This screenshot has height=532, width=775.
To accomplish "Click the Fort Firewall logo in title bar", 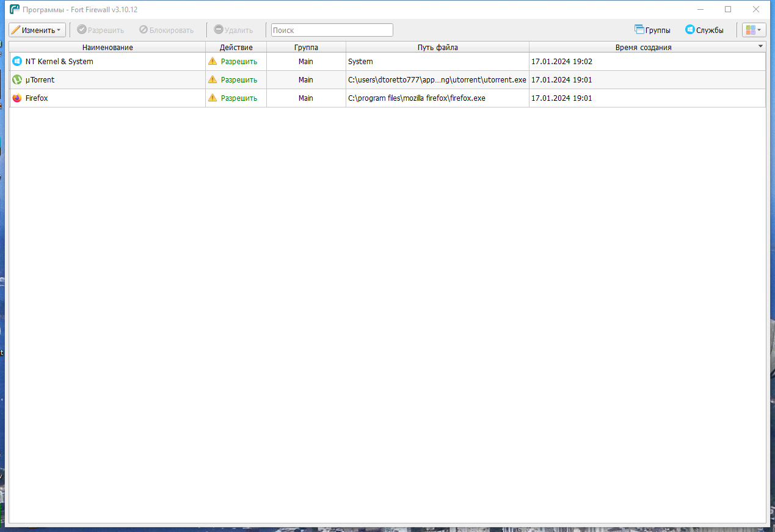I will [x=15, y=9].
